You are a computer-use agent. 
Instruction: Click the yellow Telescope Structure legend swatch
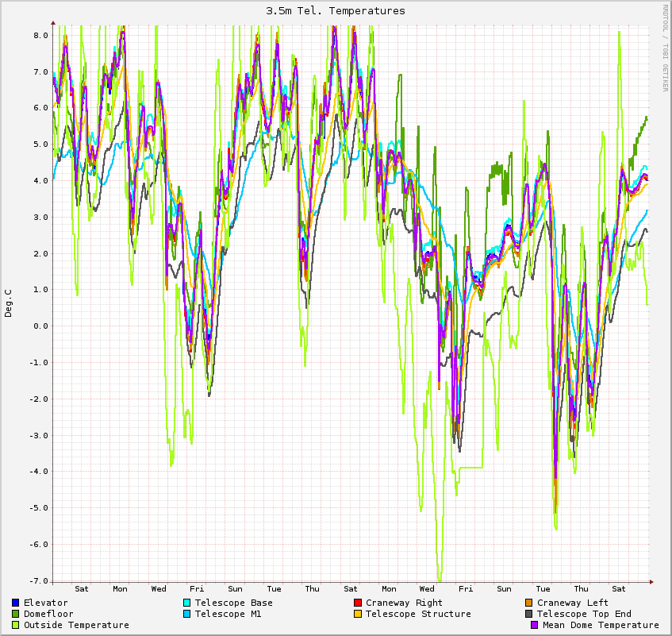point(358,614)
